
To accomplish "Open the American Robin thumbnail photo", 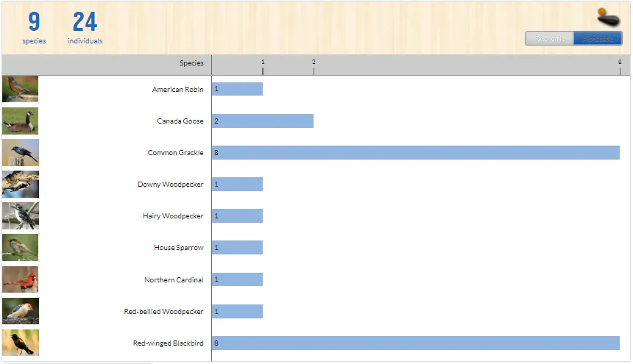I will pyautogui.click(x=20, y=89).
